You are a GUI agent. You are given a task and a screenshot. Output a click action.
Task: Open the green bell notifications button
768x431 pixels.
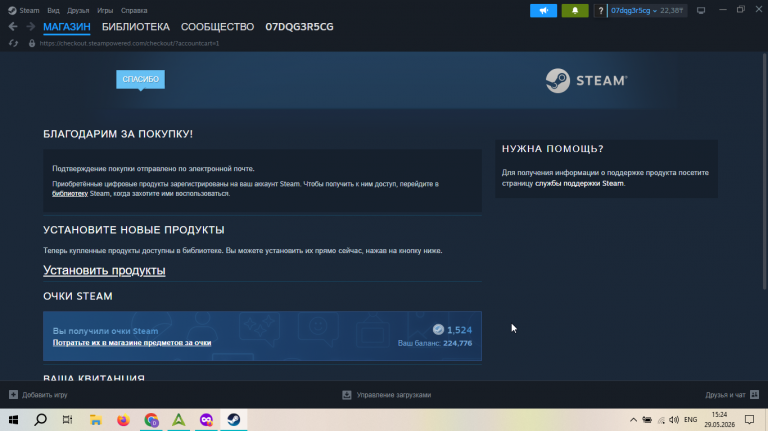point(575,10)
